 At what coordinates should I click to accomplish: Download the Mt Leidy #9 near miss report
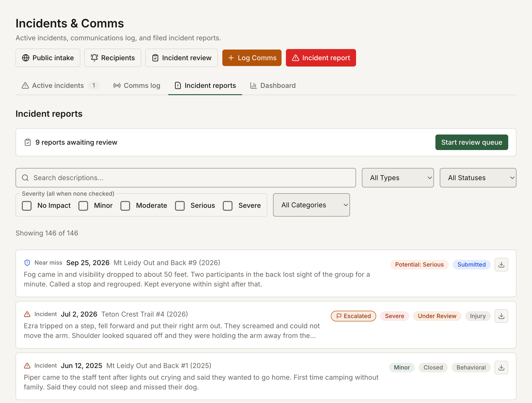pos(501,264)
